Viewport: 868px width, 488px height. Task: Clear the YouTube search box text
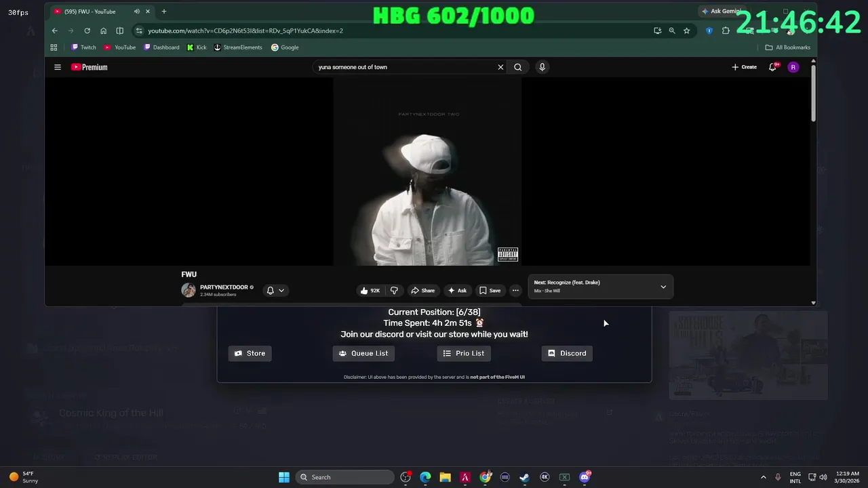click(500, 67)
